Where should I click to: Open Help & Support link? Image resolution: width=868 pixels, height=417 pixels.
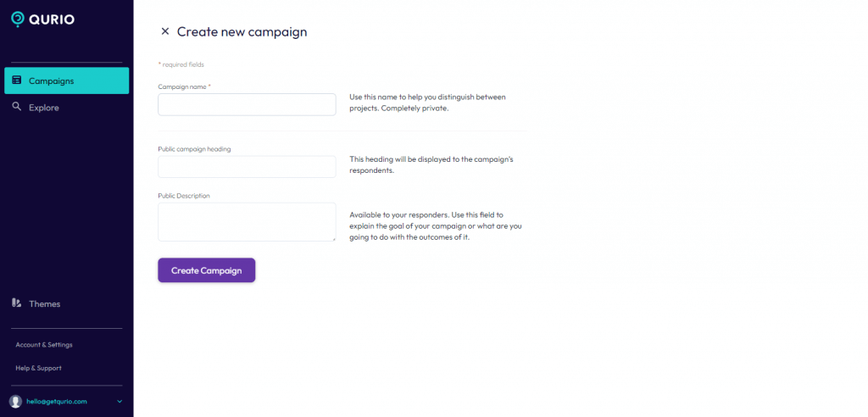pos(38,368)
